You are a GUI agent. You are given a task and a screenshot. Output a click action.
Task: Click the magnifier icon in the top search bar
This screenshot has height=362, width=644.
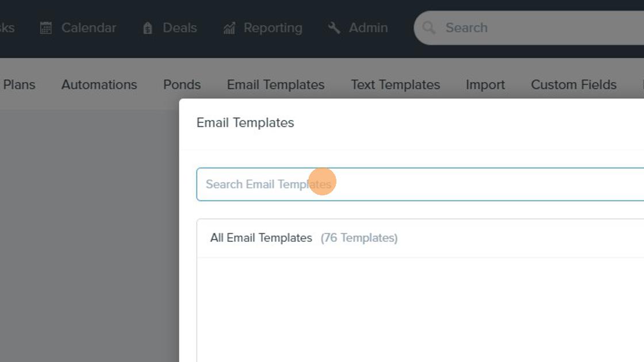(x=428, y=28)
